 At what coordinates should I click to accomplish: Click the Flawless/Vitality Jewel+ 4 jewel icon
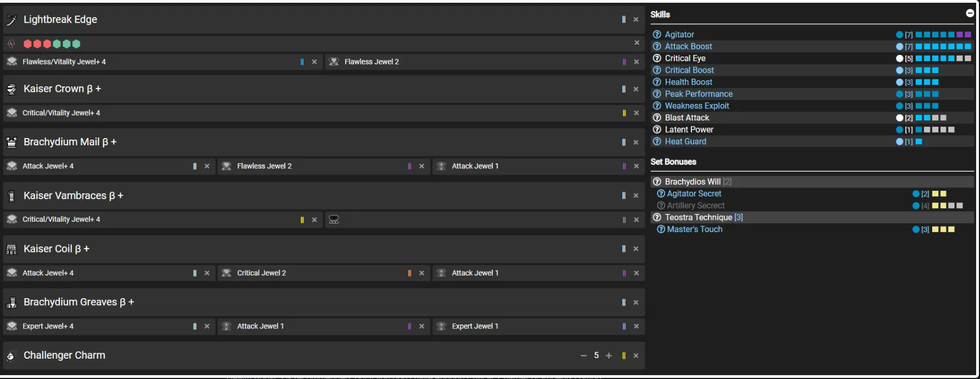pos(12,62)
